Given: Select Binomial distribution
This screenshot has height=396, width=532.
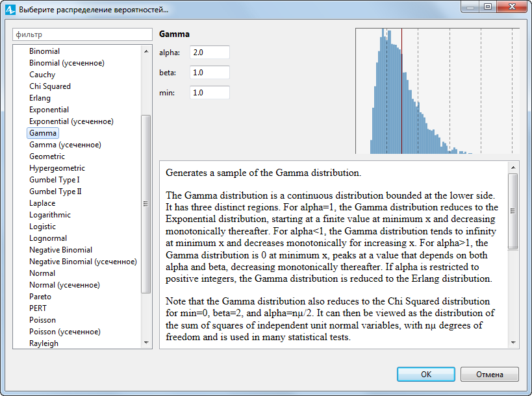Looking at the screenshot, I should pyautogui.click(x=44, y=51).
